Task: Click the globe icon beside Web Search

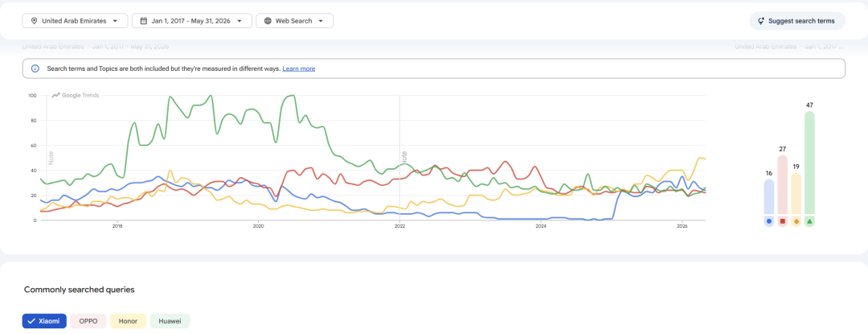Action: (x=268, y=21)
